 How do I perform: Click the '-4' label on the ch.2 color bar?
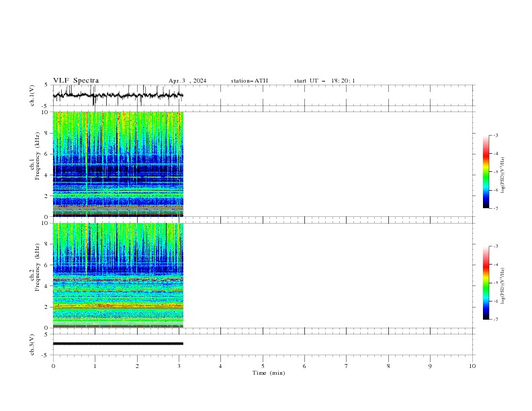tap(495, 265)
